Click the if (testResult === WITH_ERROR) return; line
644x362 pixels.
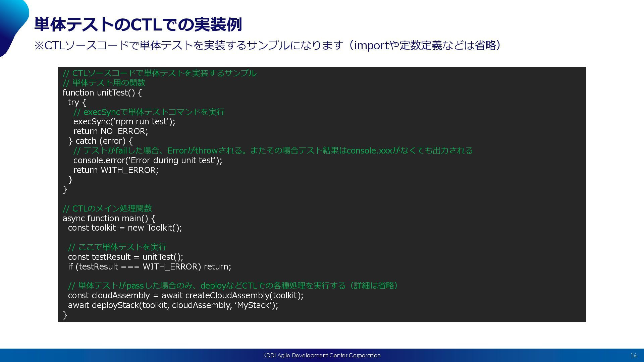(150, 266)
